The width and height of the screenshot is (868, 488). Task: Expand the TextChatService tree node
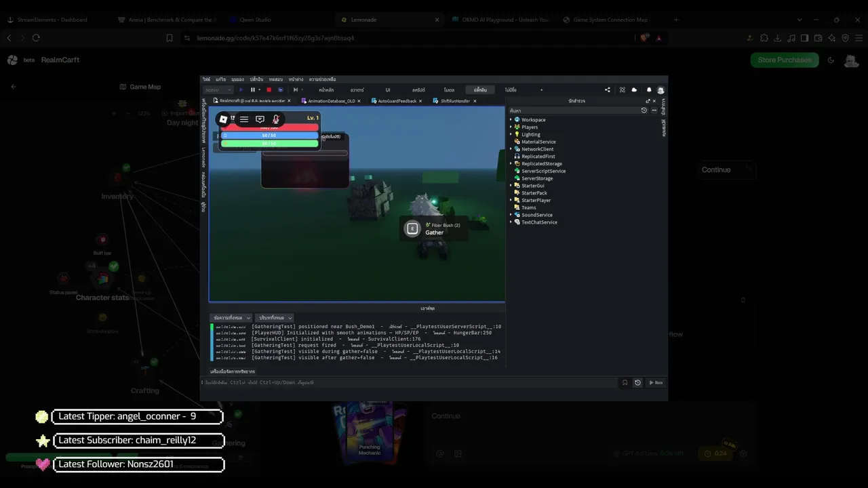pos(511,222)
